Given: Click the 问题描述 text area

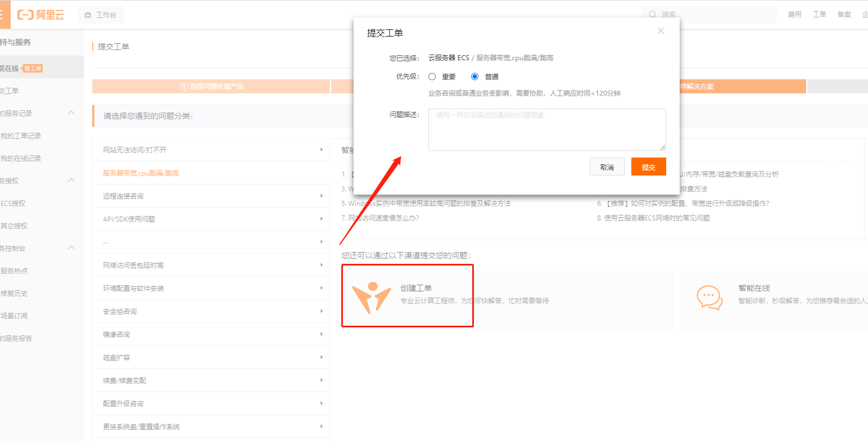Looking at the screenshot, I should 546,130.
